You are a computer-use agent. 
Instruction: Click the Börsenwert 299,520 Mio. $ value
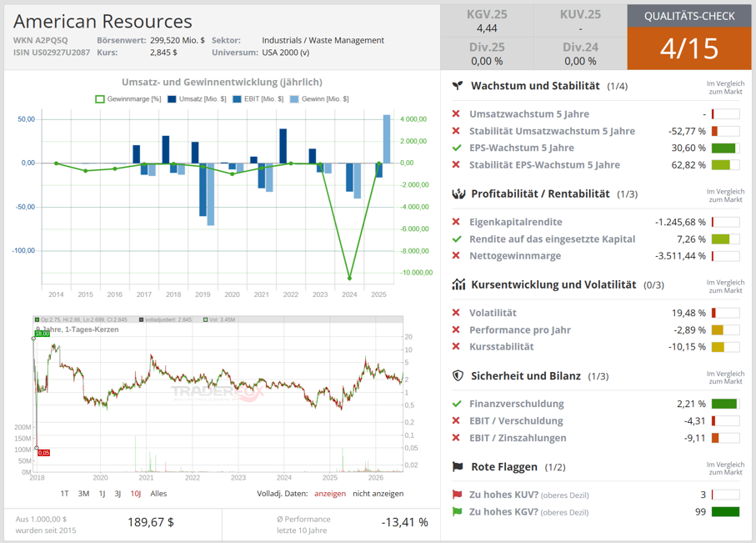178,41
